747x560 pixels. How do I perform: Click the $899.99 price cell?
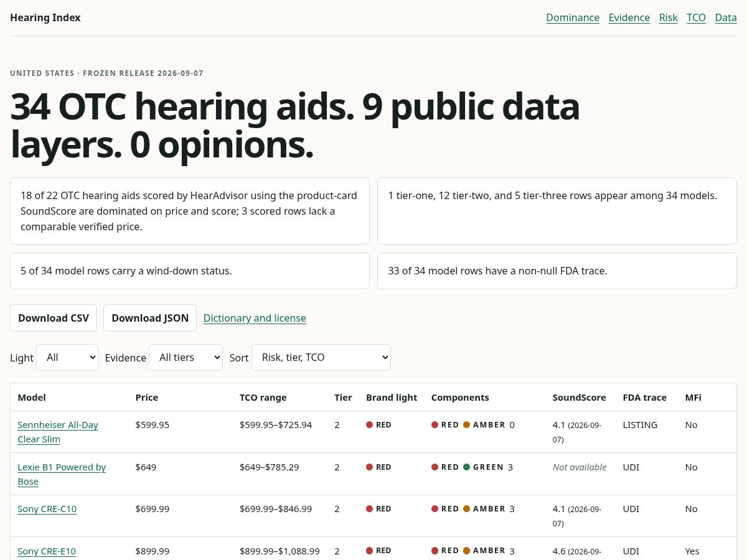click(x=153, y=551)
